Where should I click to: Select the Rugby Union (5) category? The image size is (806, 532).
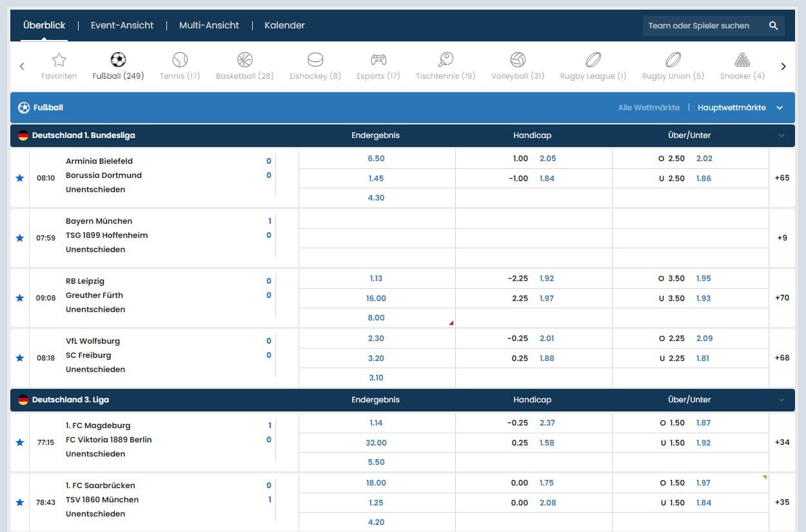pyautogui.click(x=673, y=66)
